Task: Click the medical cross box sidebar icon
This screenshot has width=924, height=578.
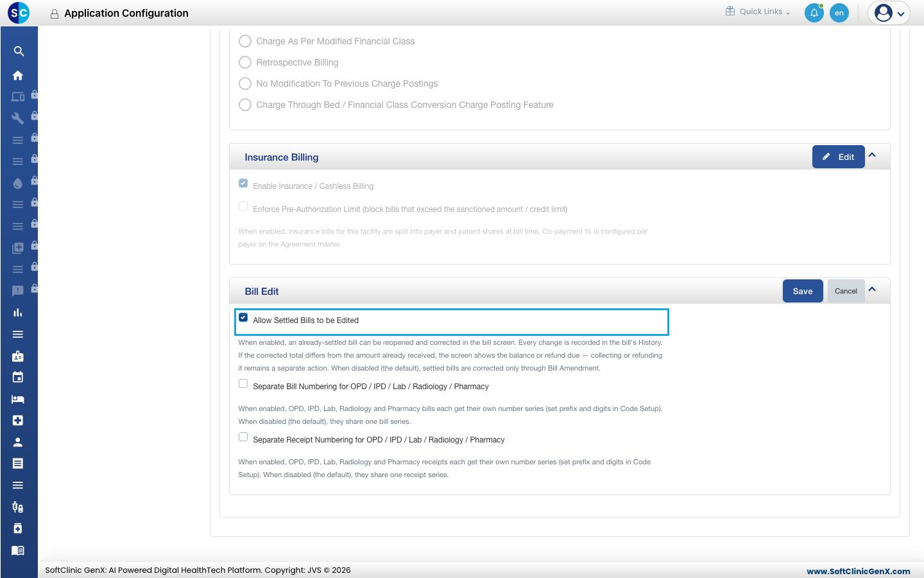Action: (18, 420)
